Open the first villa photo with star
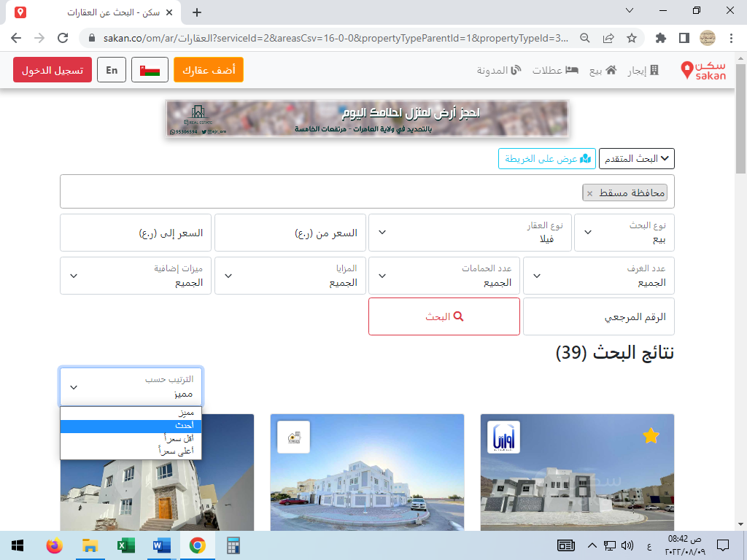Screen dimensions: 747x560 tap(577, 472)
